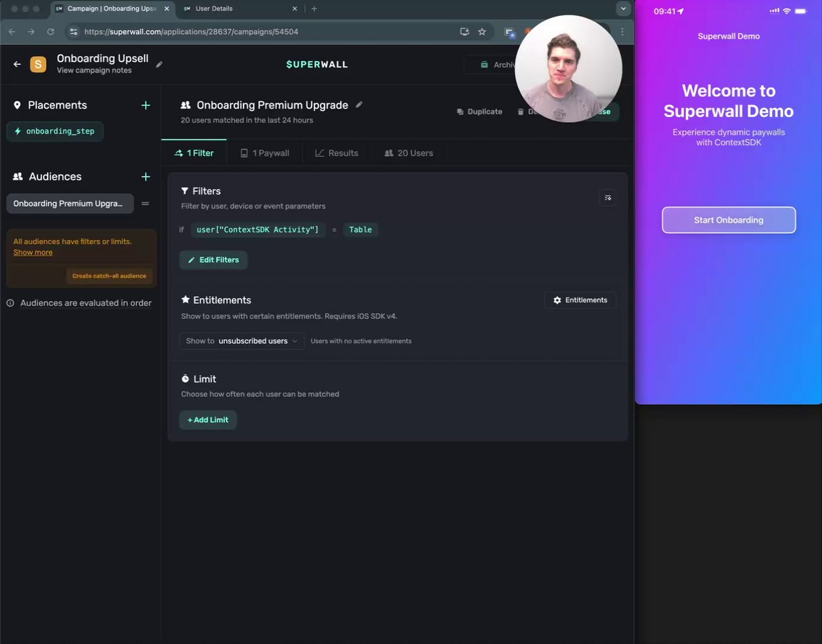Click the ContextSDK Activity filter chip

tap(258, 229)
